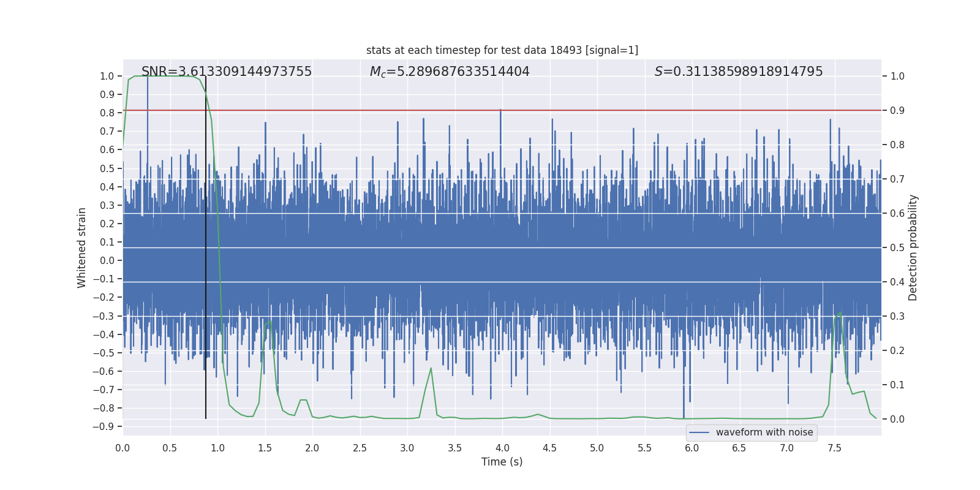The image size is (980, 490).
Task: Click the 0.9 tick on the right probability axis
Action: tap(897, 111)
